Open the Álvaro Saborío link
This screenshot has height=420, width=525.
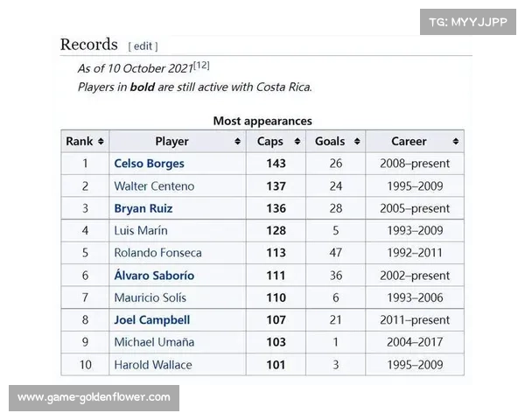pyautogui.click(x=154, y=276)
